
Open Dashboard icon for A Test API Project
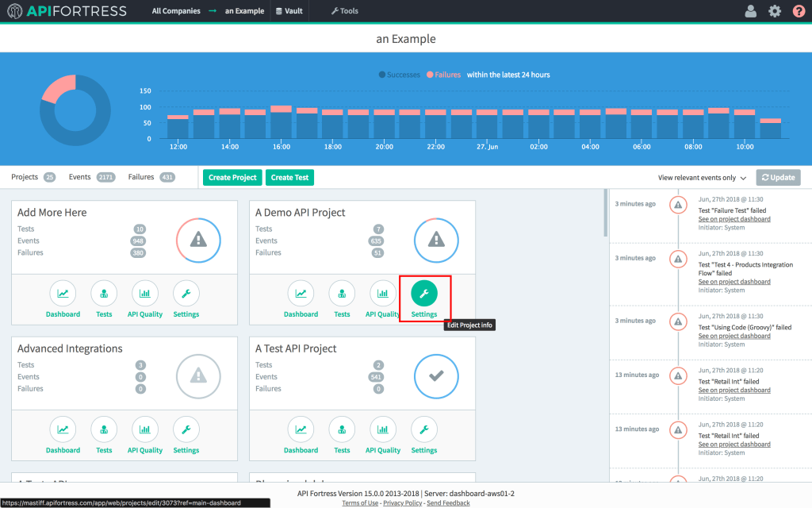[x=301, y=430]
